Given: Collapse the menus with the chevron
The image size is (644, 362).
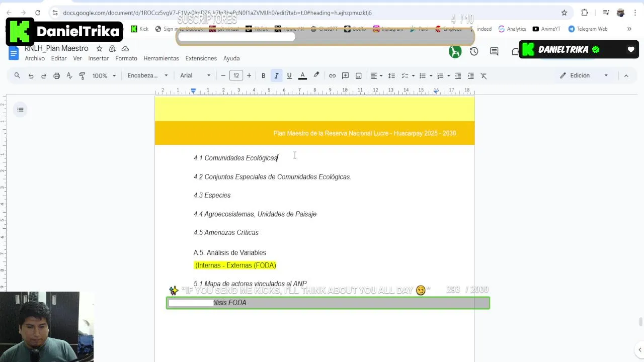Looking at the screenshot, I should [x=626, y=75].
